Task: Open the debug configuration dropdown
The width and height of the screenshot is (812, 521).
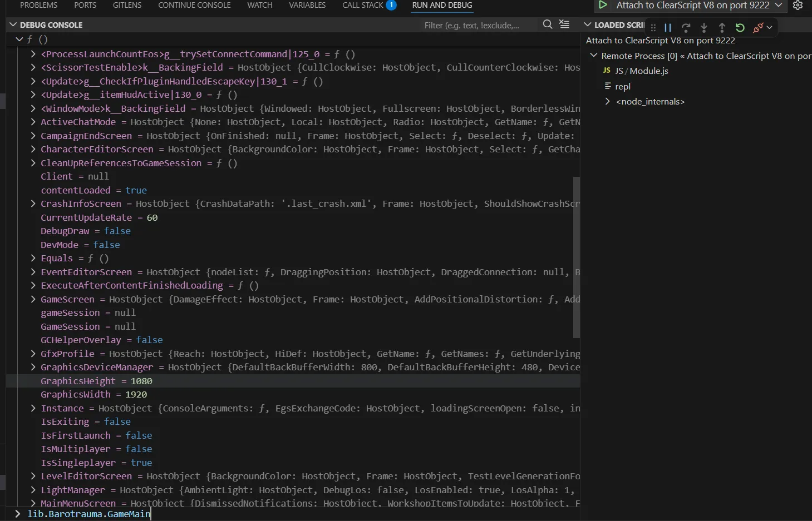Action: (778, 6)
